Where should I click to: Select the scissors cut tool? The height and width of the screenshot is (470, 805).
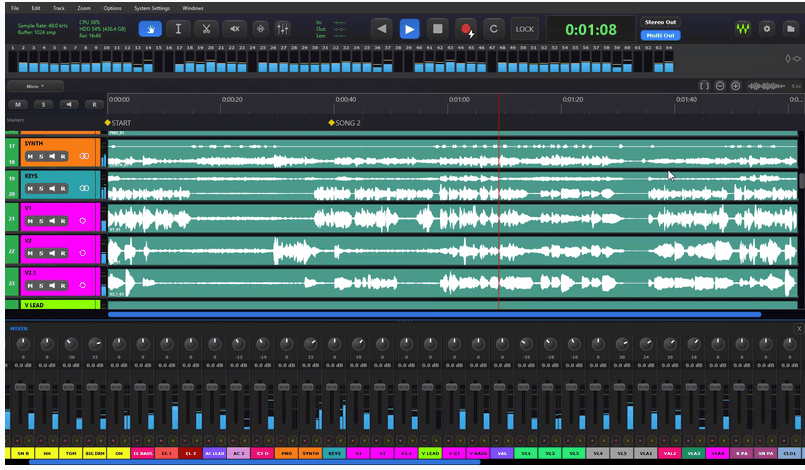tap(206, 29)
